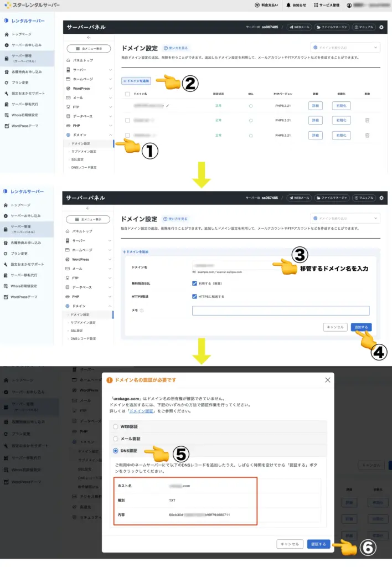Click 全メニュー表示 on the add-domain form screen
Image resolution: width=392 pixels, height=567 pixels.
click(88, 219)
